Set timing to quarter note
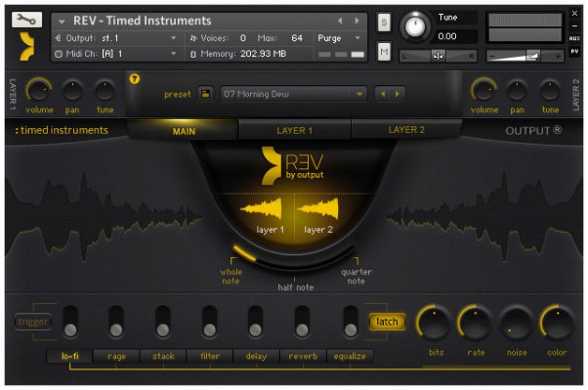 [x=357, y=277]
